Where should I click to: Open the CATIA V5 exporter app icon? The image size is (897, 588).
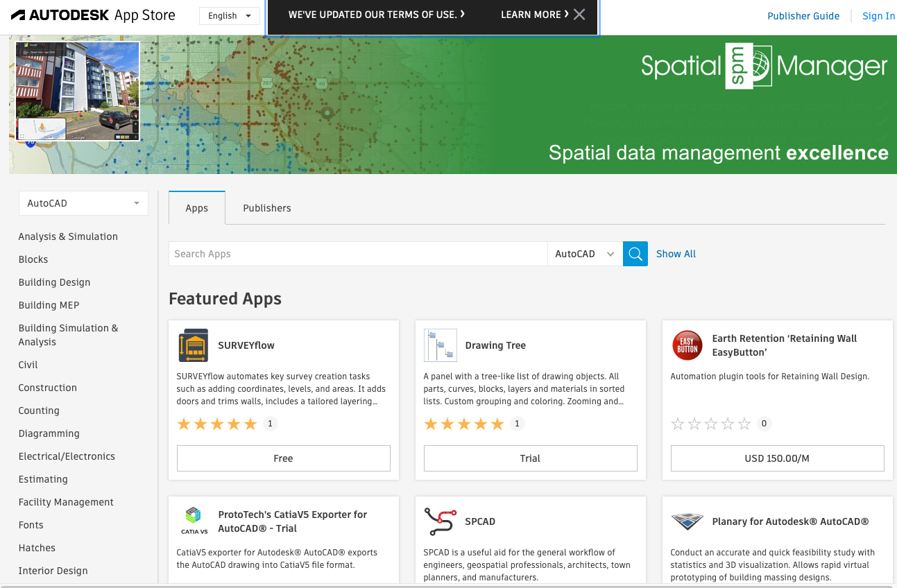[194, 521]
